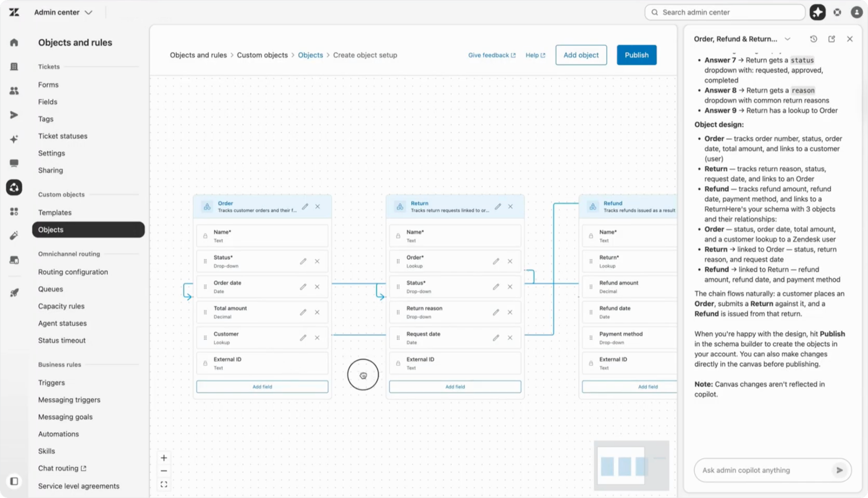868x498 pixels.
Task: Select Objects in the sidebar
Action: (88, 230)
